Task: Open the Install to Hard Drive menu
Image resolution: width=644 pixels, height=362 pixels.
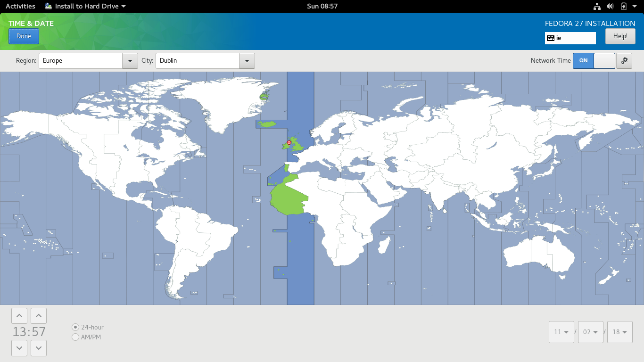Action: coord(86,6)
